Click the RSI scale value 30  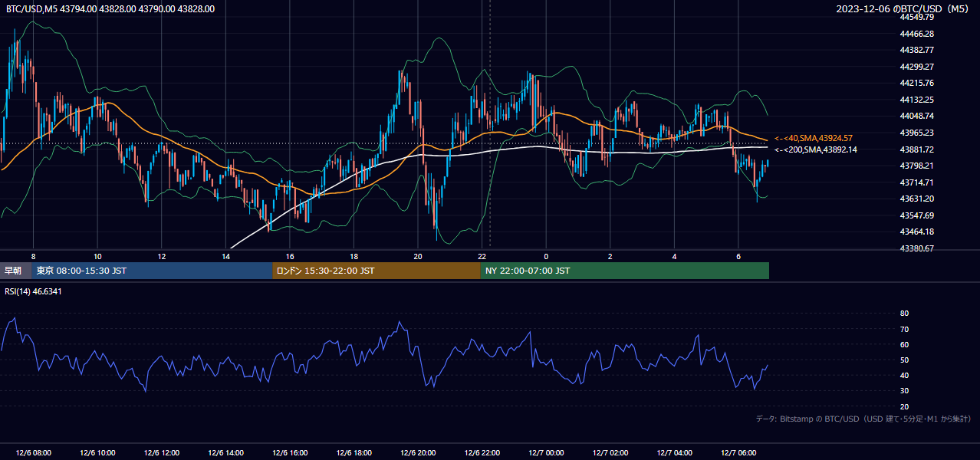pyautogui.click(x=904, y=391)
